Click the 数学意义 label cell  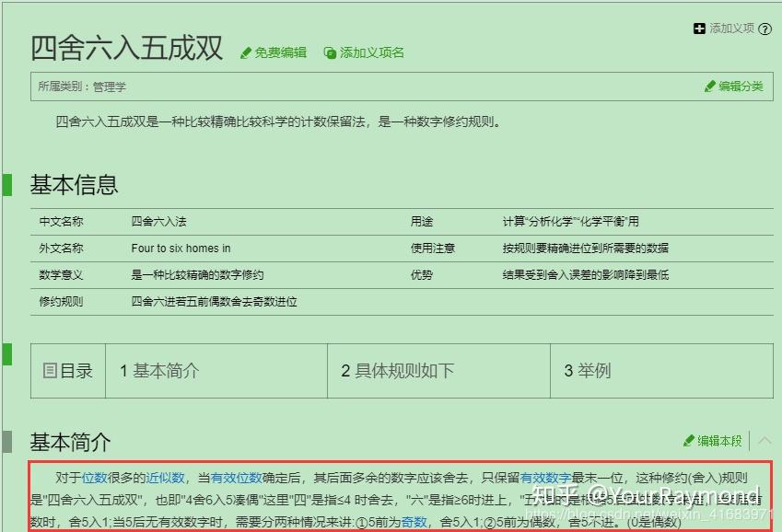coord(61,274)
